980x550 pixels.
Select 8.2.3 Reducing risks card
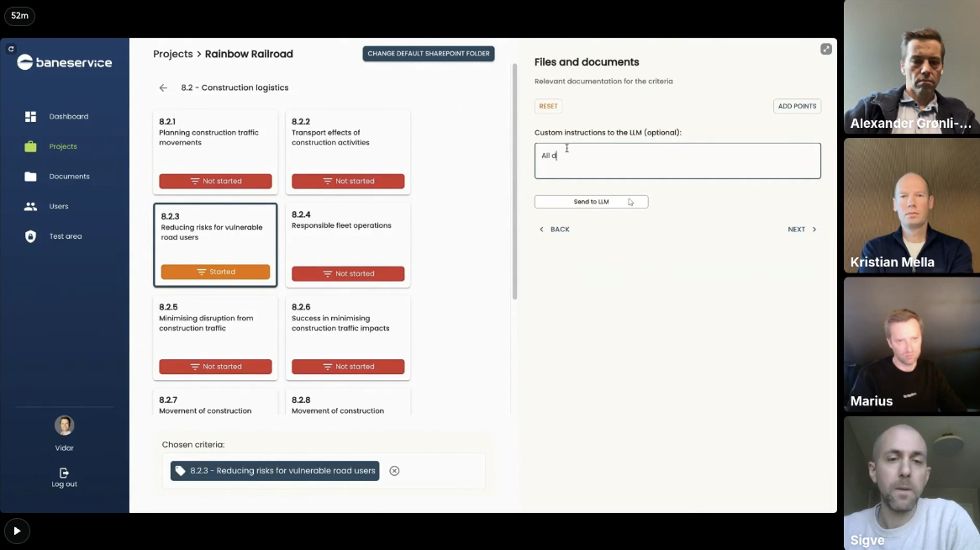click(216, 246)
